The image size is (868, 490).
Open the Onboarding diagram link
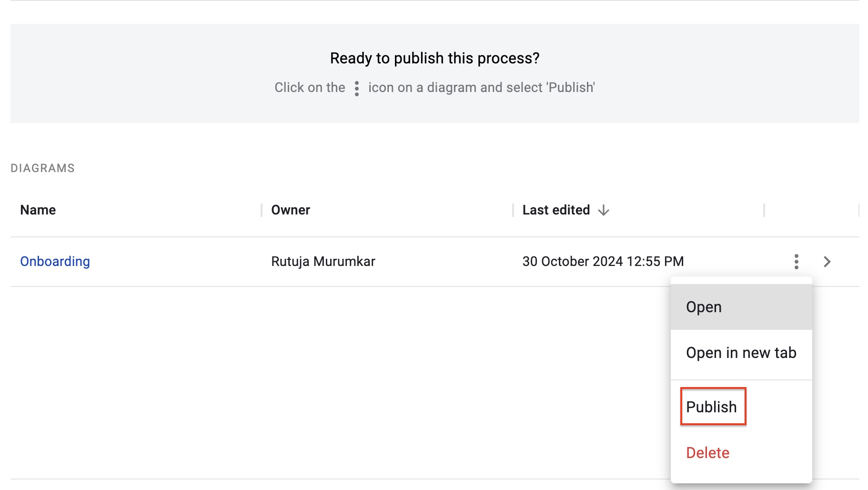pos(55,261)
